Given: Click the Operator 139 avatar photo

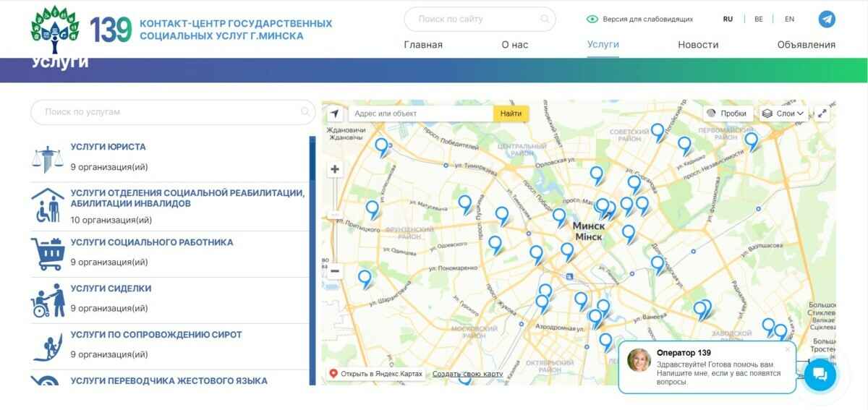Looking at the screenshot, I should pos(639,359).
